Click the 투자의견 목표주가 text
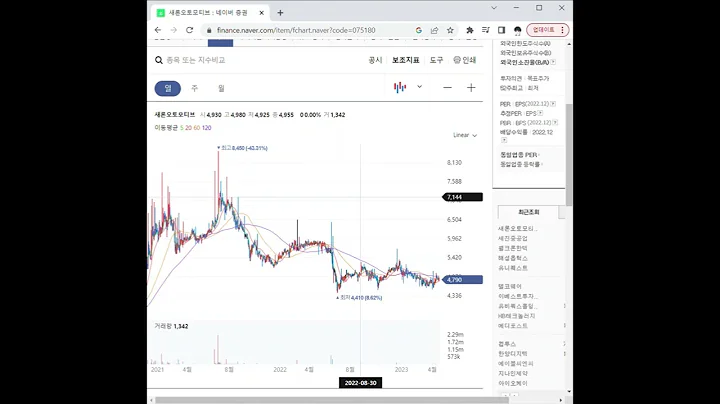 524,79
